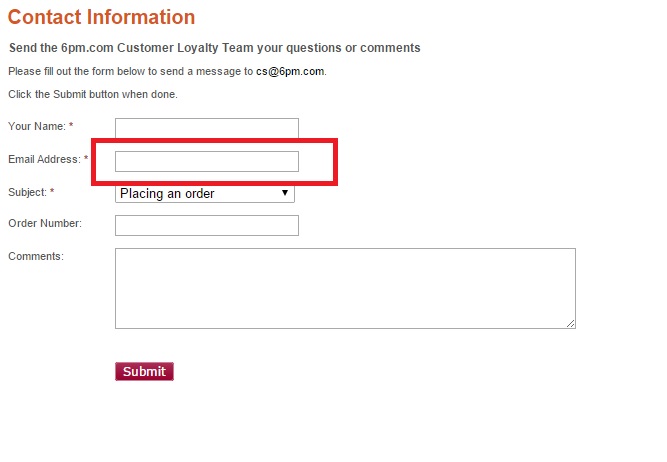Focus the Email Address input box
The image size is (667, 462).
point(207,161)
